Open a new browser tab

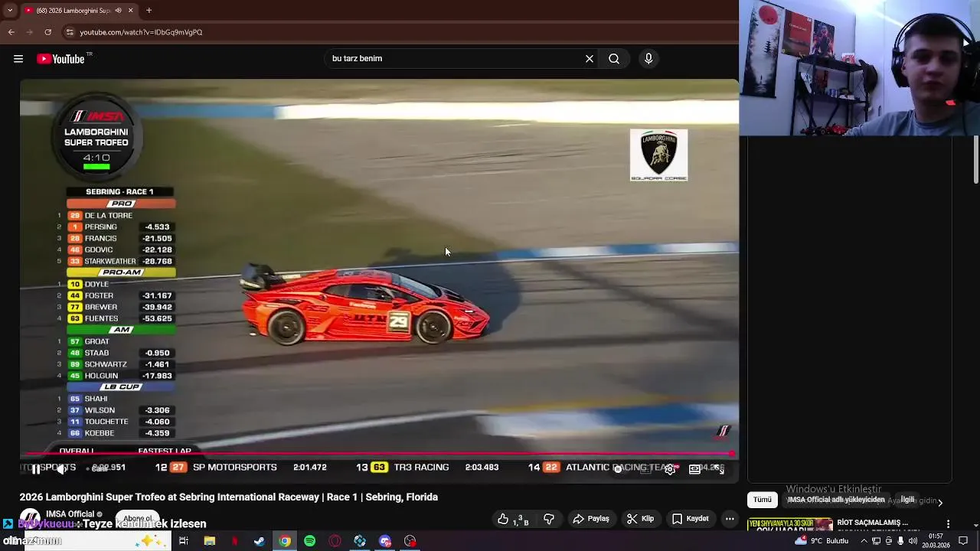click(x=149, y=11)
